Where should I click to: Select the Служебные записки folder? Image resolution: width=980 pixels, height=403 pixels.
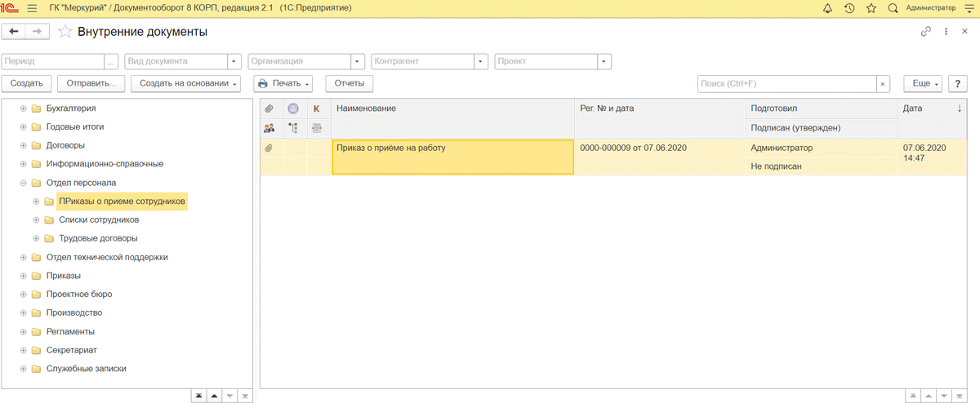pos(87,369)
